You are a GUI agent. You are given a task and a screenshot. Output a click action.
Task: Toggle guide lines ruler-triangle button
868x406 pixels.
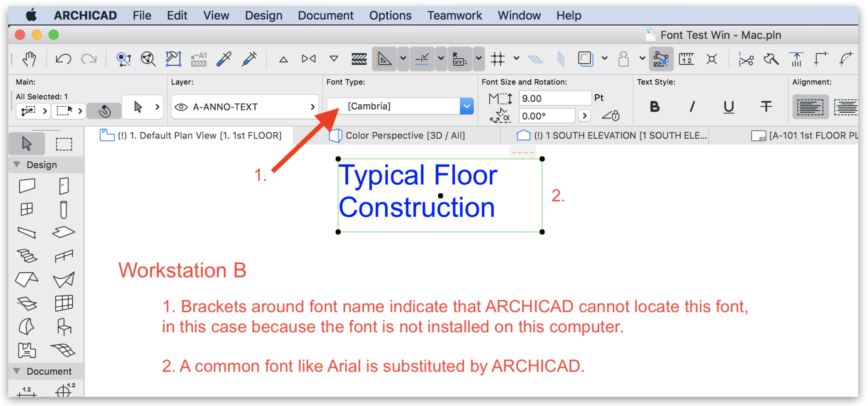coord(384,59)
